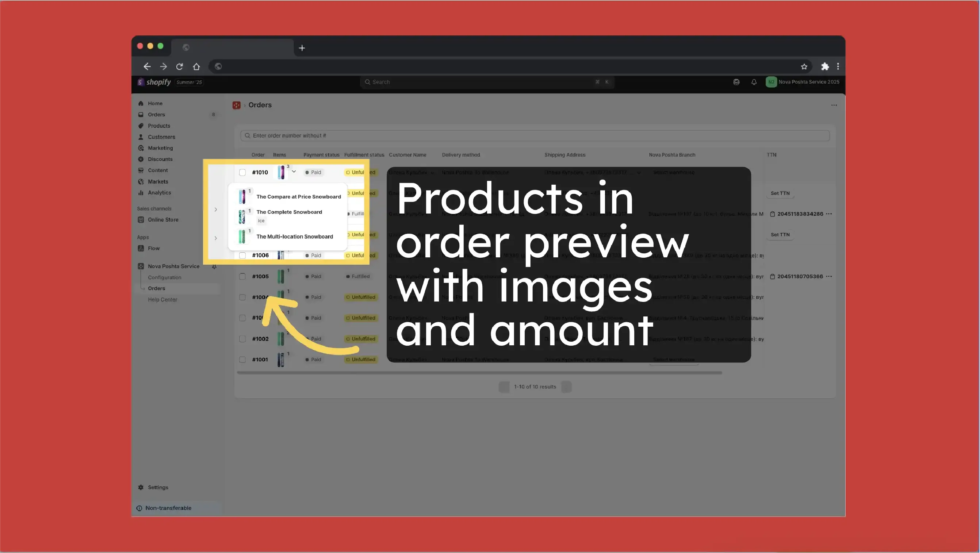
Task: Open Configuration under Nova Poshta Service
Action: [164, 278]
